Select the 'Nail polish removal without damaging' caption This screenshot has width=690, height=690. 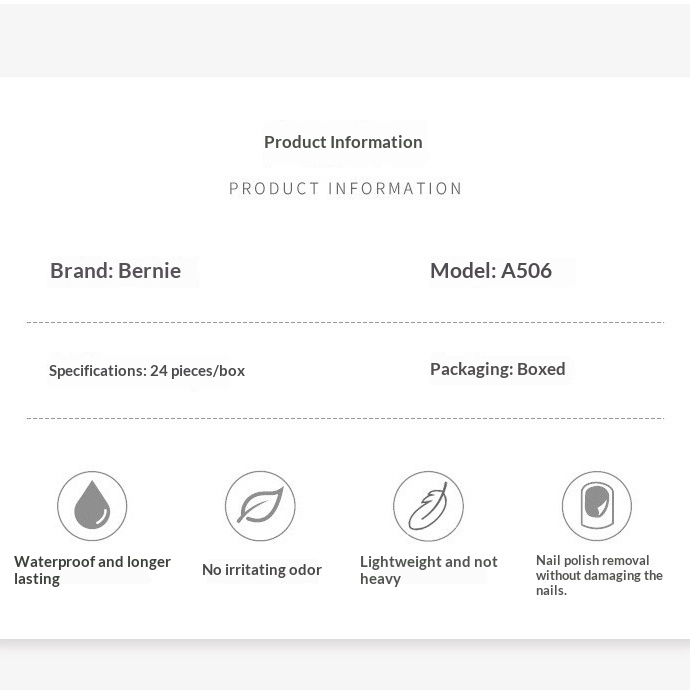(599, 575)
